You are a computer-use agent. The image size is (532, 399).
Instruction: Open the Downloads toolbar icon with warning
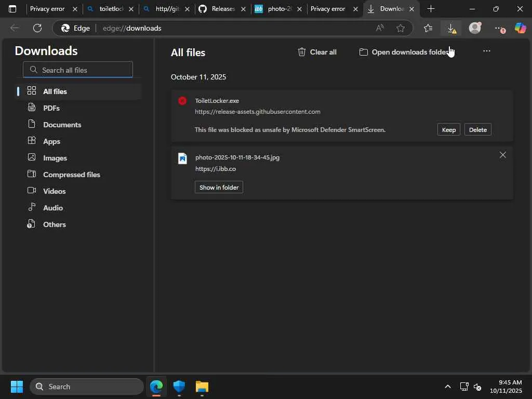click(x=451, y=29)
